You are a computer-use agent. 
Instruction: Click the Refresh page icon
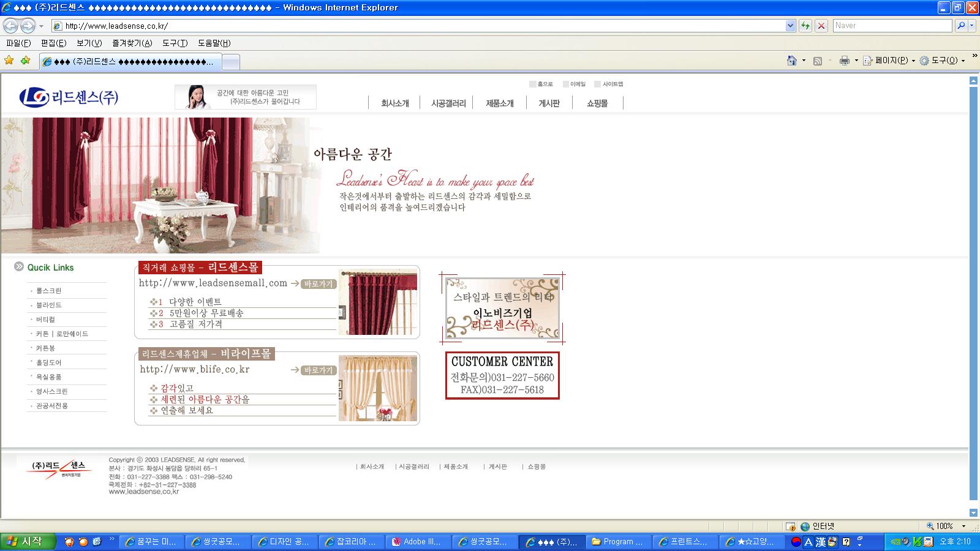(x=805, y=26)
